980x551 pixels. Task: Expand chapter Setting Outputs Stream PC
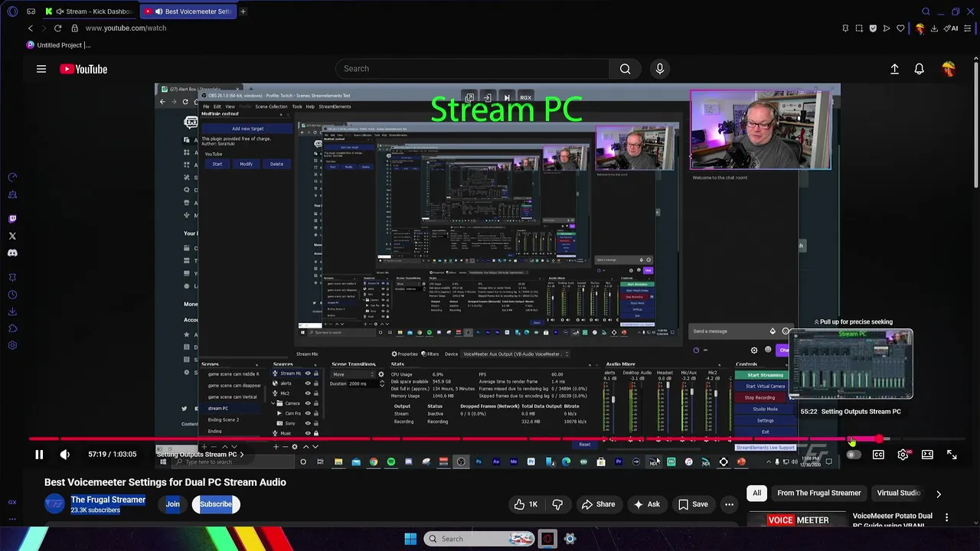201,455
